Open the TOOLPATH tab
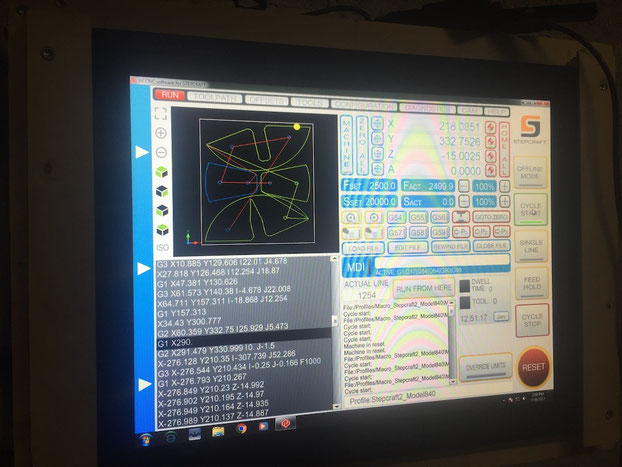 pyautogui.click(x=215, y=98)
